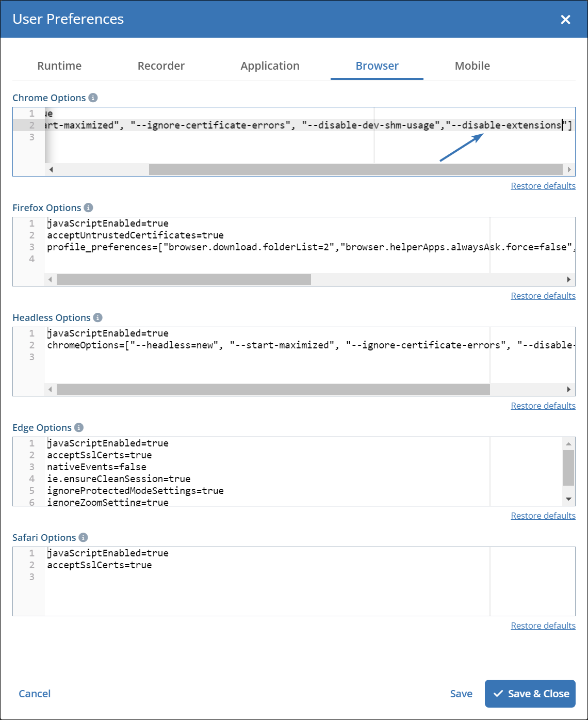Restore defaults for Chrome Options
The height and width of the screenshot is (720, 588).
point(543,186)
